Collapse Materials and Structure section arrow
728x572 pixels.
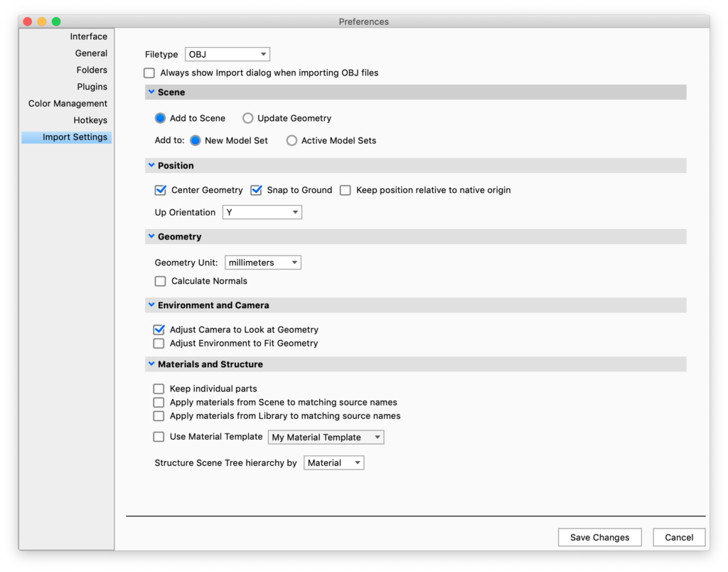tap(151, 364)
